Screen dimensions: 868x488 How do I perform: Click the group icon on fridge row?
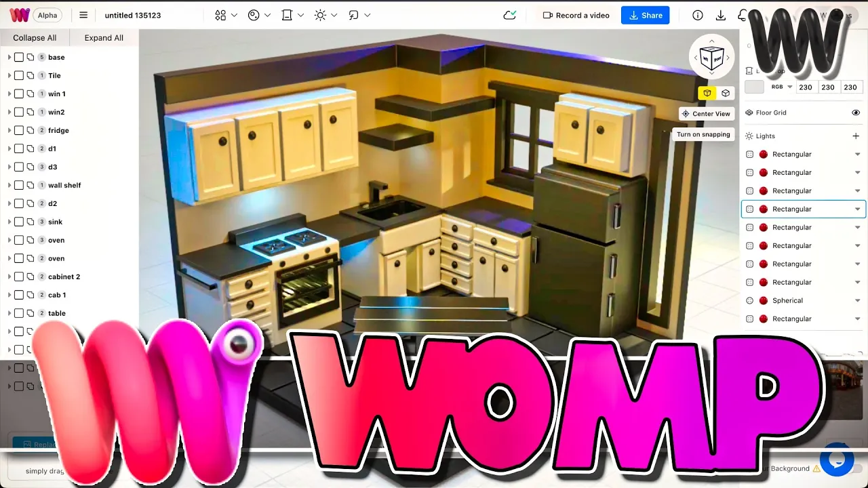point(31,130)
